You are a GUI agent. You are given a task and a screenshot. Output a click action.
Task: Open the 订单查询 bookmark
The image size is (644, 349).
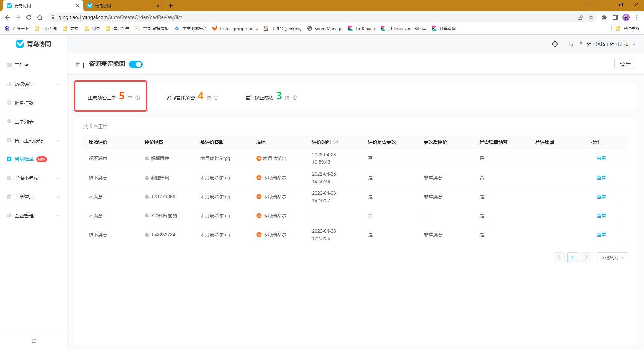click(444, 29)
